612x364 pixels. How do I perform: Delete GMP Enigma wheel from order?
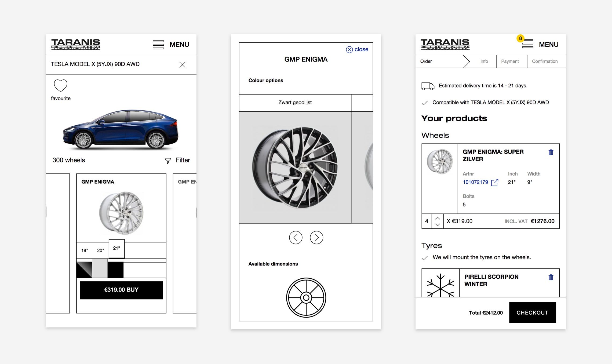(551, 152)
